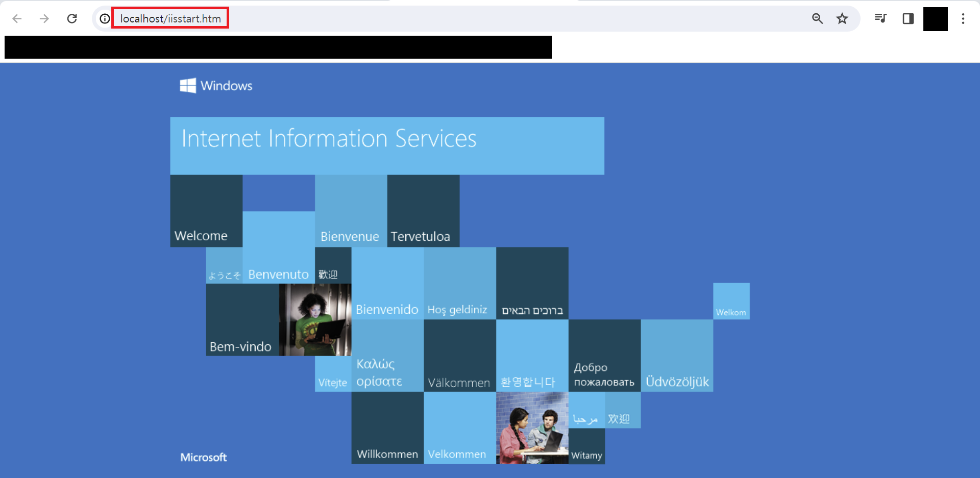
Task: Click the Korean 환영합니다 tile
Action: pyautogui.click(x=532, y=356)
